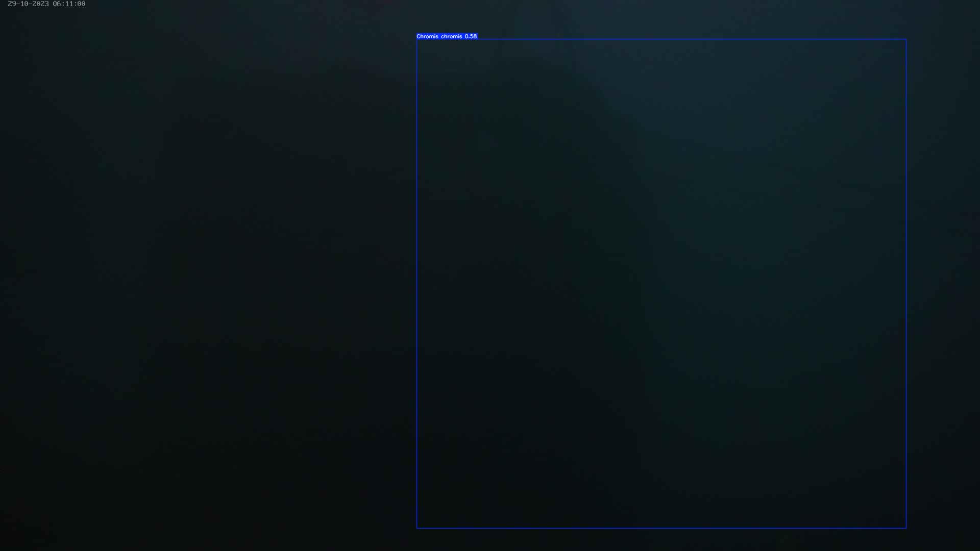Viewport: 980px width, 551px height.
Task: Click the narrow strip right of bounding box
Action: (x=943, y=284)
